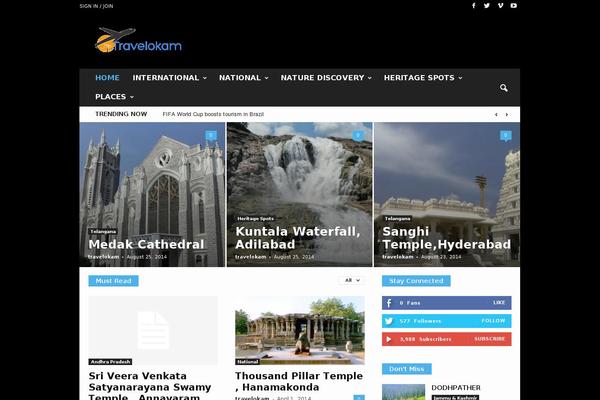
Task: Open Thousand Pillar Temple, Hanamakonda article
Action: pos(299,381)
